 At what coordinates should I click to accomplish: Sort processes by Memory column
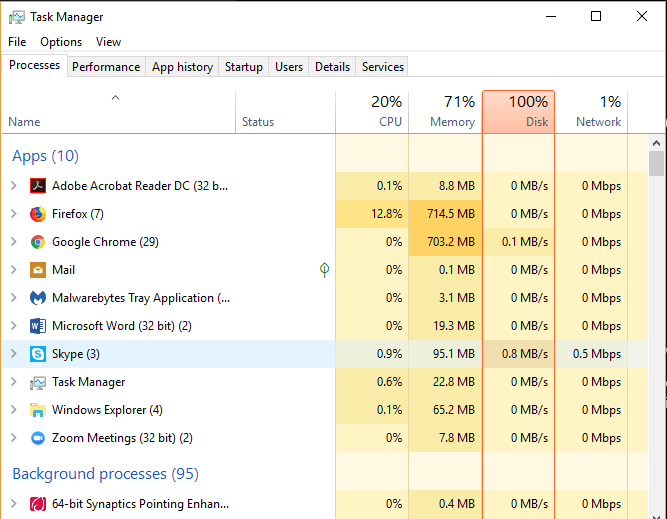pos(445,112)
